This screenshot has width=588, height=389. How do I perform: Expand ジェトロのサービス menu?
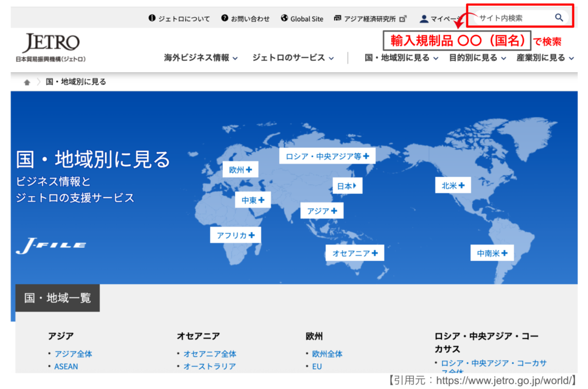[x=293, y=58]
